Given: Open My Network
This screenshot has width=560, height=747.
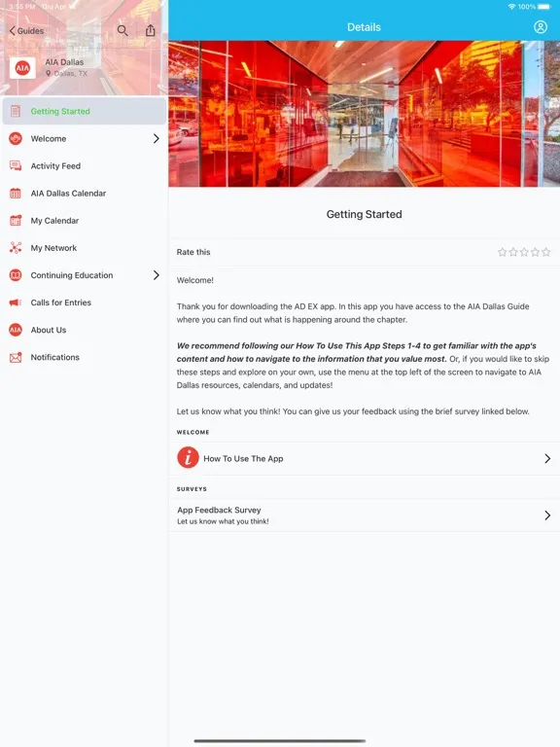Looking at the screenshot, I should point(85,248).
